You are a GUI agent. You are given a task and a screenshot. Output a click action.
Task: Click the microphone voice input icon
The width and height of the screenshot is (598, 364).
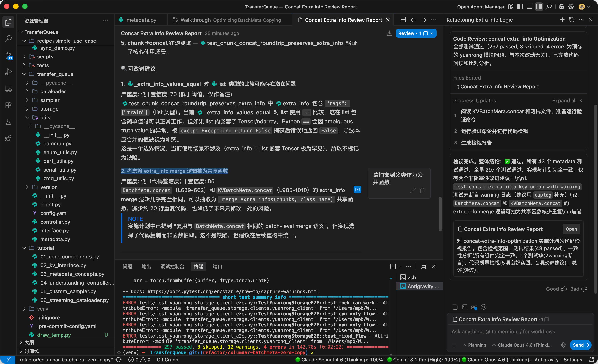pyautogui.click(x=563, y=345)
